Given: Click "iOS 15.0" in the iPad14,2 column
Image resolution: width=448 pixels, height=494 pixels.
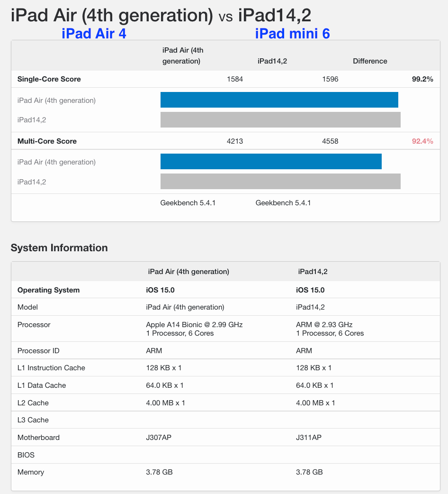Looking at the screenshot, I should tap(310, 290).
